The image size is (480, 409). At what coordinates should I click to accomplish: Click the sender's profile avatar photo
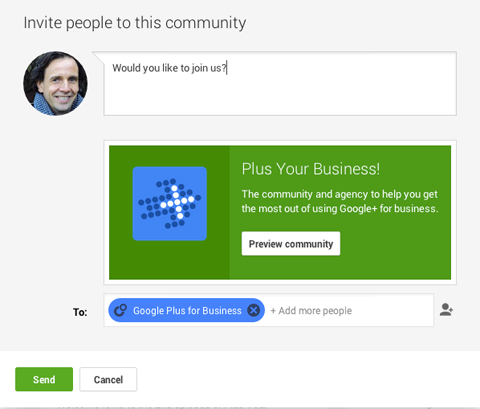click(x=56, y=83)
